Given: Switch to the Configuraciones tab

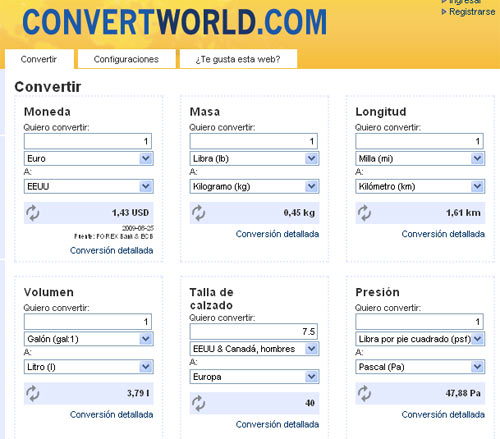Looking at the screenshot, I should [126, 59].
